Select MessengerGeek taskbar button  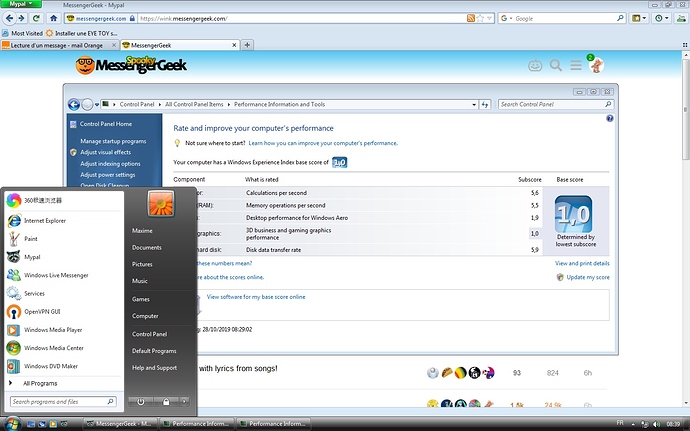pos(120,424)
